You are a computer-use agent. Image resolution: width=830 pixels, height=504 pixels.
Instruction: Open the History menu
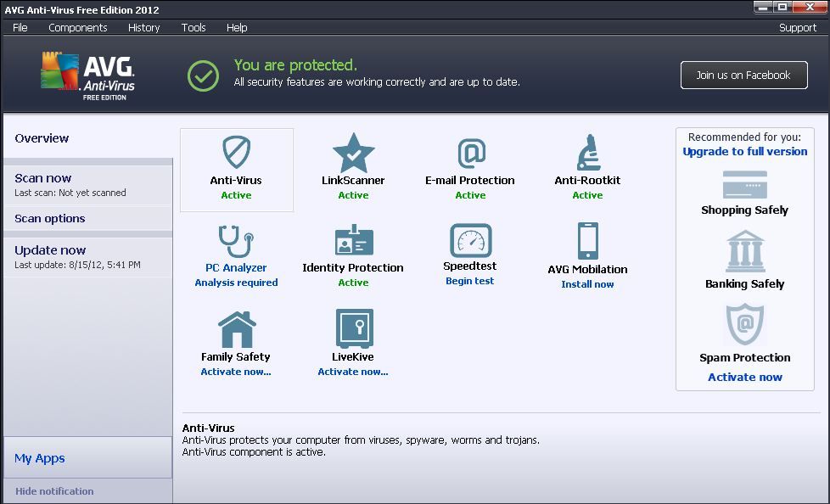(x=143, y=27)
